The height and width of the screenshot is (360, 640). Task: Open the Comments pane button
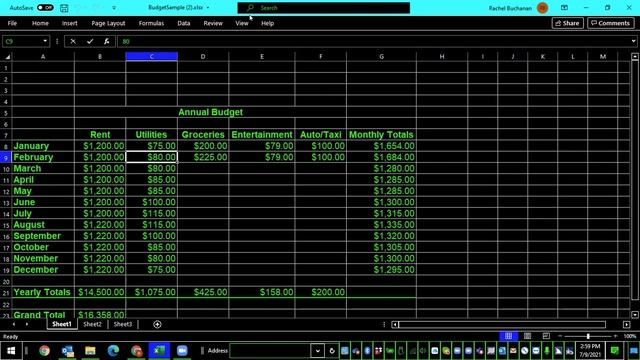(611, 23)
